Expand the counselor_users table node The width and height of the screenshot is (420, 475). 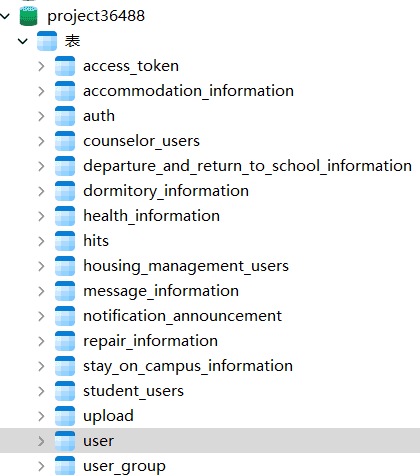[x=41, y=141]
